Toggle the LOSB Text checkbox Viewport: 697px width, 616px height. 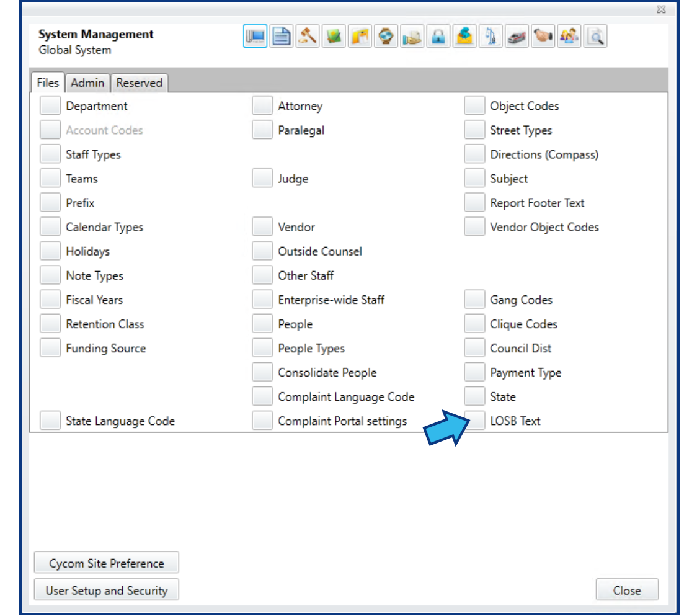tap(474, 421)
